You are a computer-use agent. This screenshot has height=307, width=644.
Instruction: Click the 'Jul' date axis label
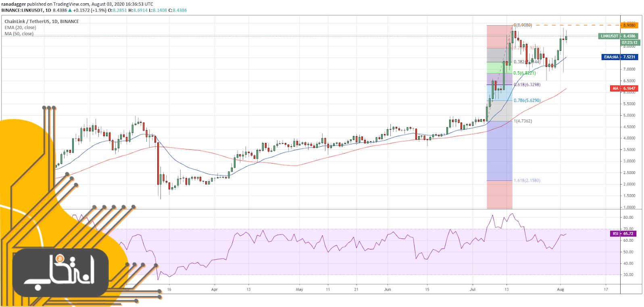pyautogui.click(x=473, y=289)
